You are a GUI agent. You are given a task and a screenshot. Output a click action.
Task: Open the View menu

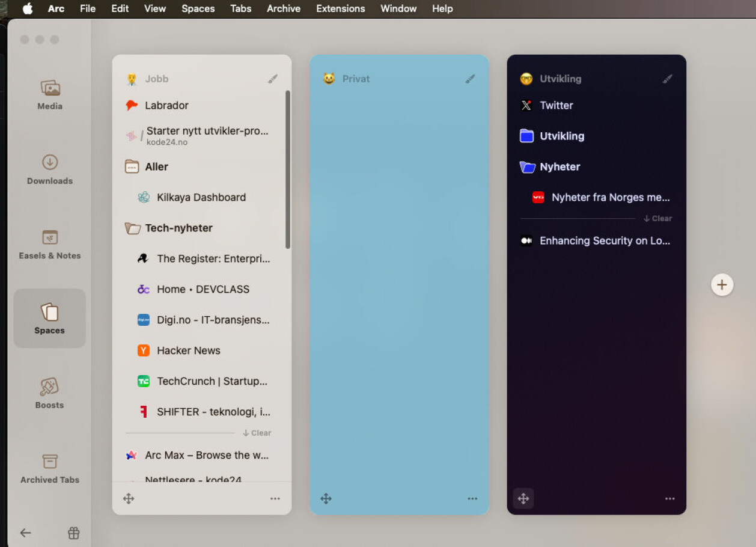coord(155,8)
